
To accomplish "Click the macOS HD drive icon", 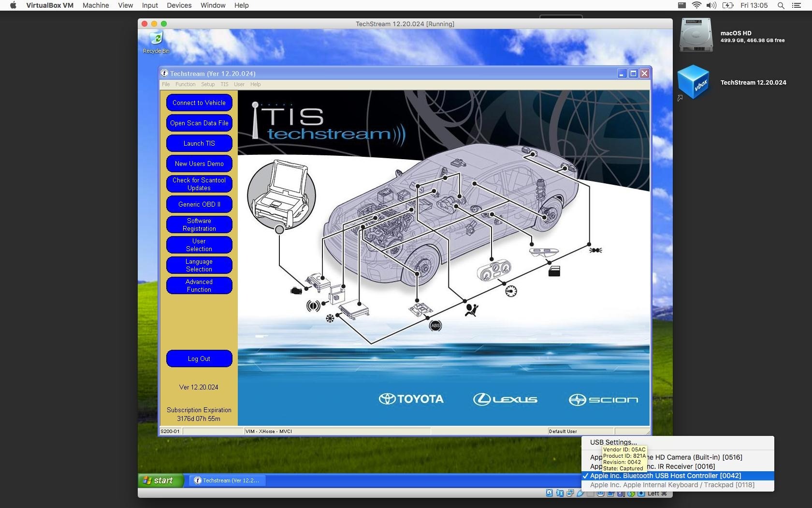I will (x=696, y=35).
